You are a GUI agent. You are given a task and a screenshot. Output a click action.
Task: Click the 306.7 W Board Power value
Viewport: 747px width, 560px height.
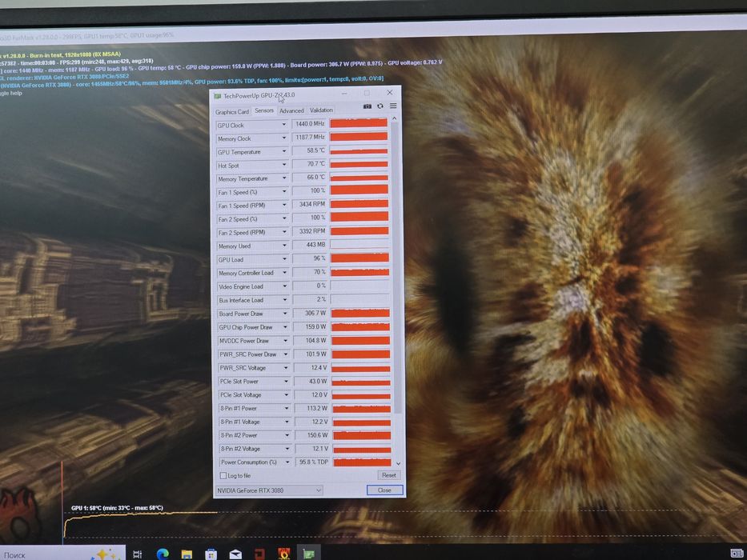click(310, 314)
